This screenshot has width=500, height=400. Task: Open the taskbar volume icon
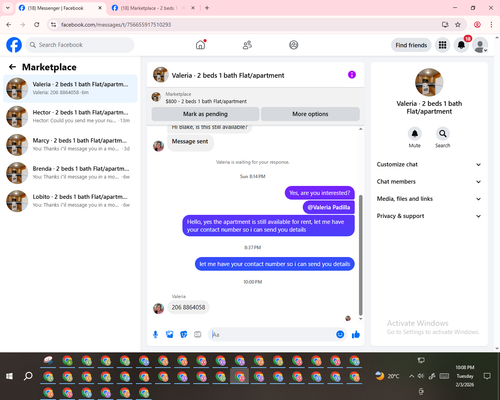421,376
